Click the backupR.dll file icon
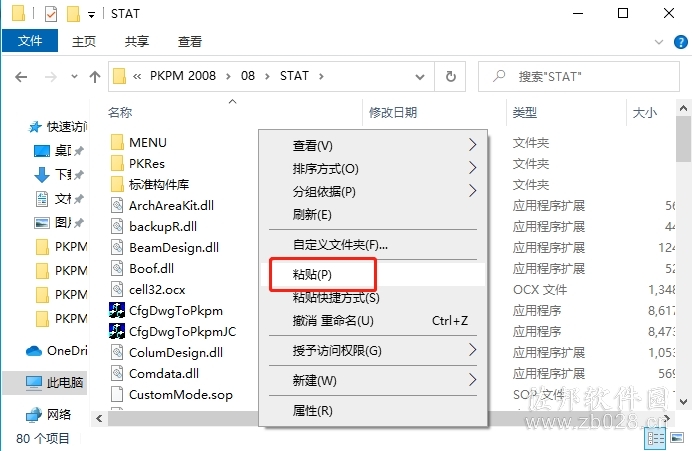 tap(117, 226)
